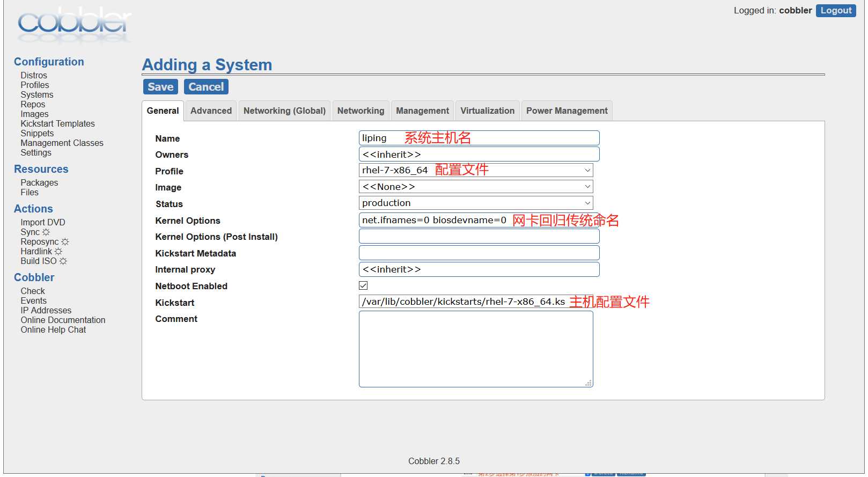Screen dimensions: 868x477
Task: Open the Image dropdown
Action: [x=476, y=187]
